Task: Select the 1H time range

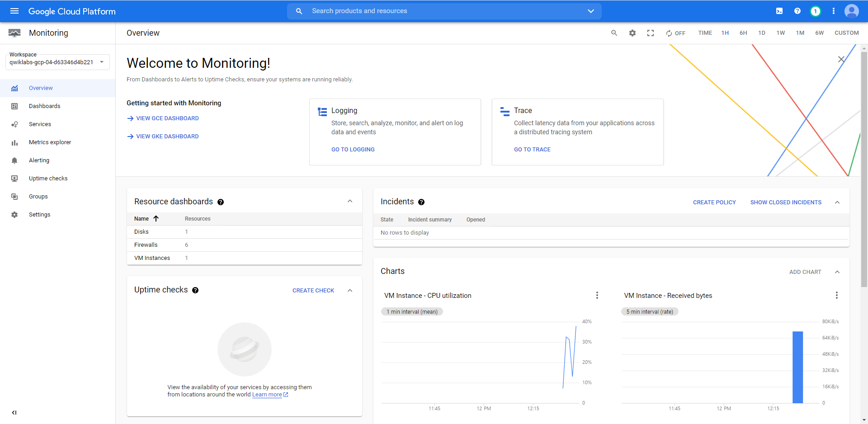Action: coord(725,33)
